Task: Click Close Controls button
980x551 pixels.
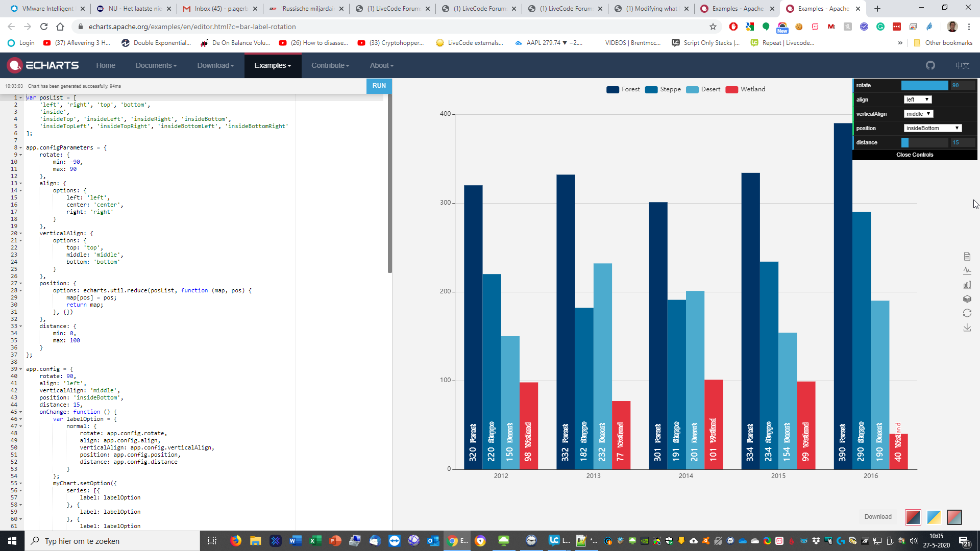Action: coord(914,155)
